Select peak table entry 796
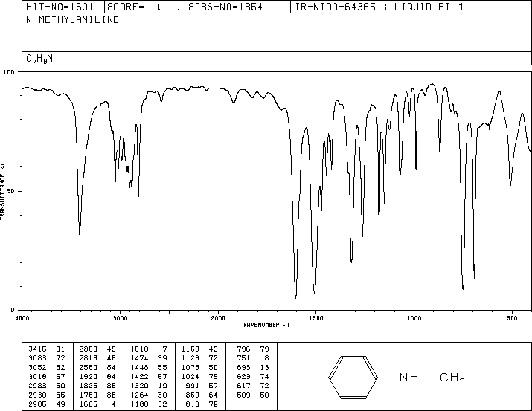 [x=243, y=349]
